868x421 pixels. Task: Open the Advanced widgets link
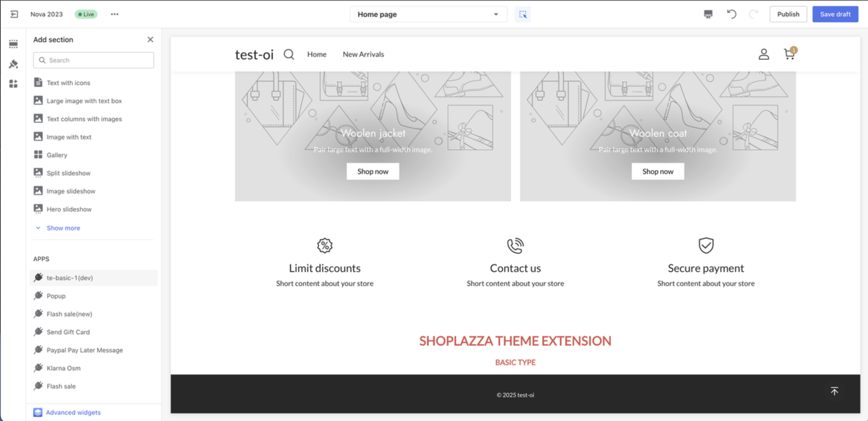click(x=73, y=413)
